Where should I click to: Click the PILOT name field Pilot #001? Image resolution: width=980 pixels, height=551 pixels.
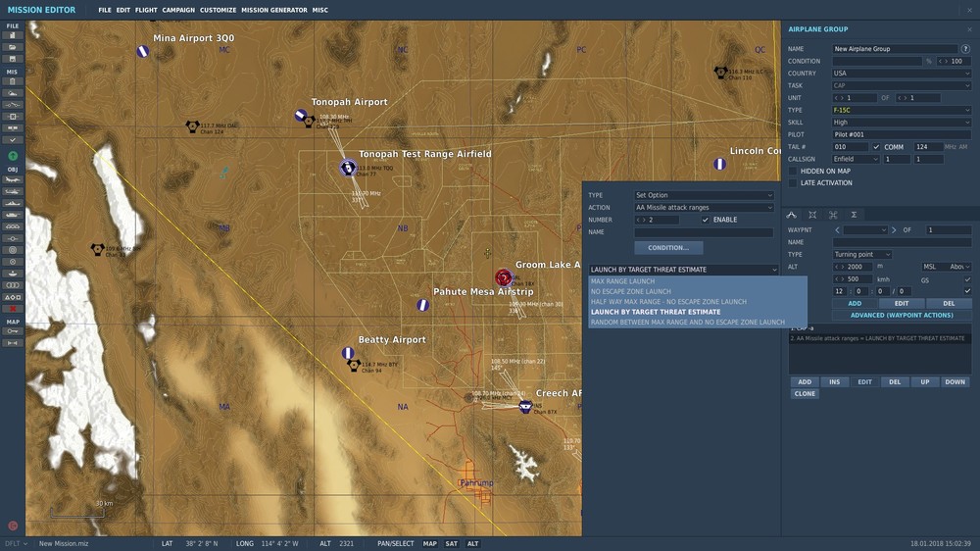pos(902,134)
